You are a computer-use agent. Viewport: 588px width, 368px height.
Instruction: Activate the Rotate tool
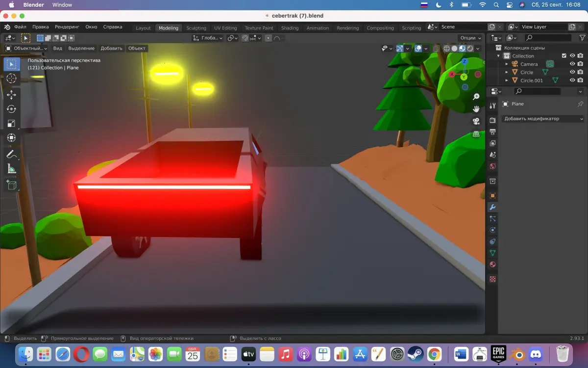[x=12, y=109]
